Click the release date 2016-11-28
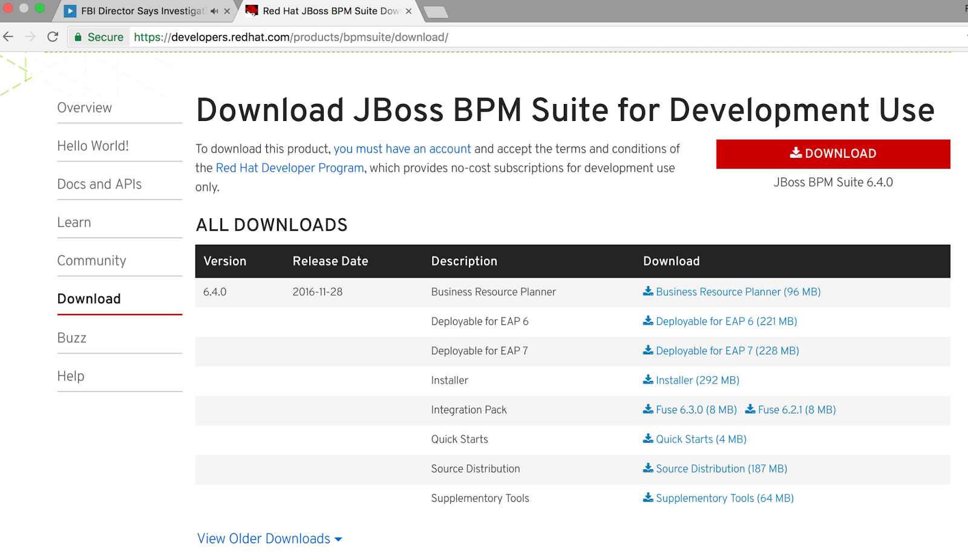Screen dimensions: 968x560 click(x=318, y=291)
